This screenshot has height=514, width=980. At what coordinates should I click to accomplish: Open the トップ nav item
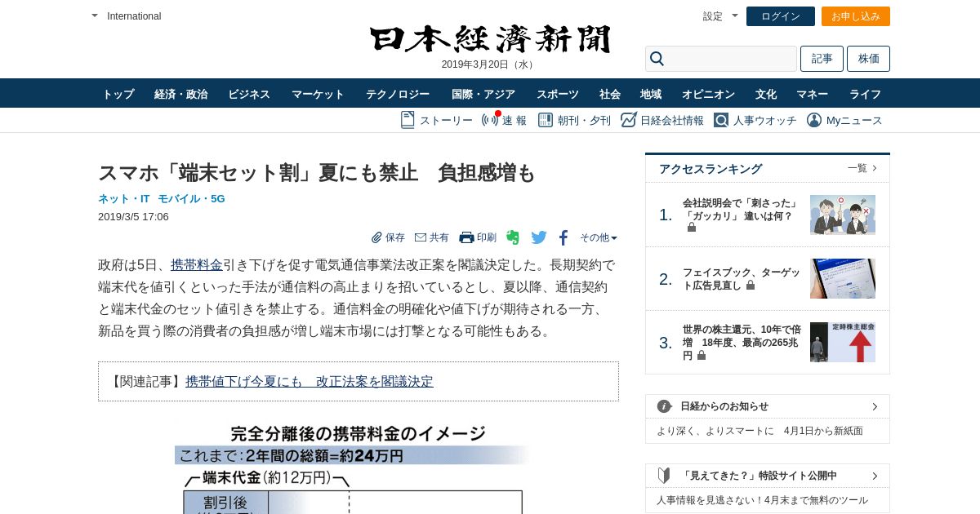(x=118, y=94)
